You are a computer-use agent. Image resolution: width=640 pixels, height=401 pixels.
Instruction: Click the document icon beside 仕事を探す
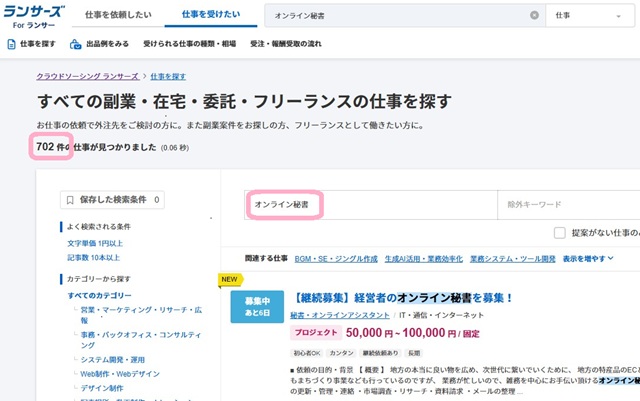(11, 44)
